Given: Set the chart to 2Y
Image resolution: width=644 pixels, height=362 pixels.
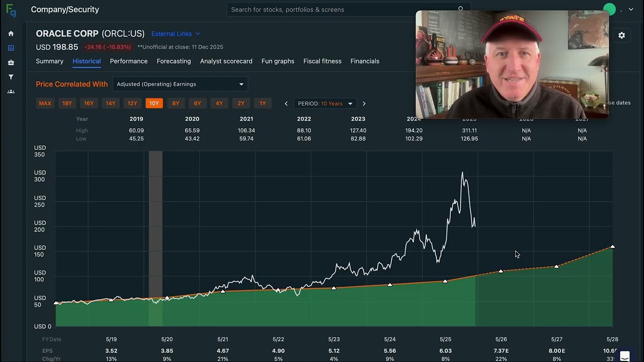Looking at the screenshot, I should click(x=241, y=104).
